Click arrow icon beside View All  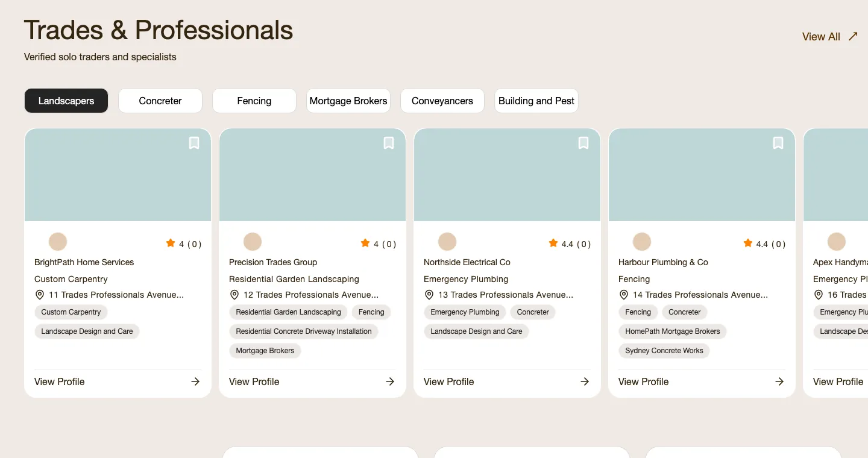pos(853,36)
